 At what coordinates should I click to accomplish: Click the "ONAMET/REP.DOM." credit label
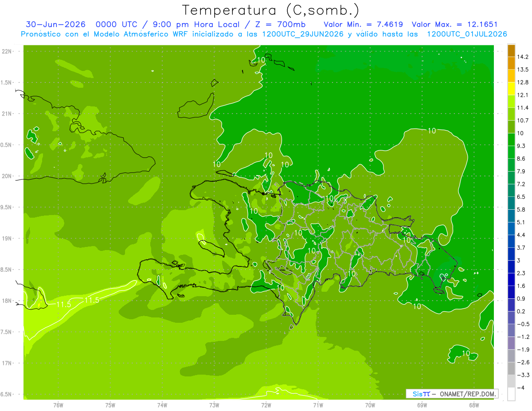click(x=467, y=393)
